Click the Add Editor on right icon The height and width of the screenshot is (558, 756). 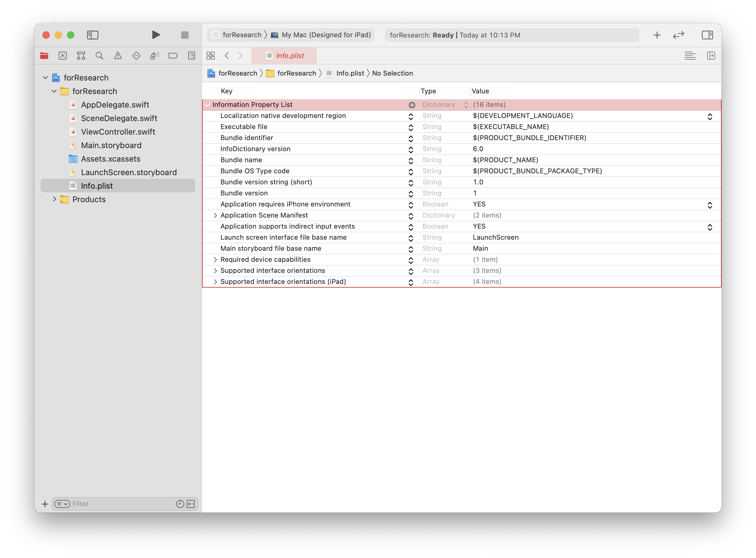click(711, 56)
